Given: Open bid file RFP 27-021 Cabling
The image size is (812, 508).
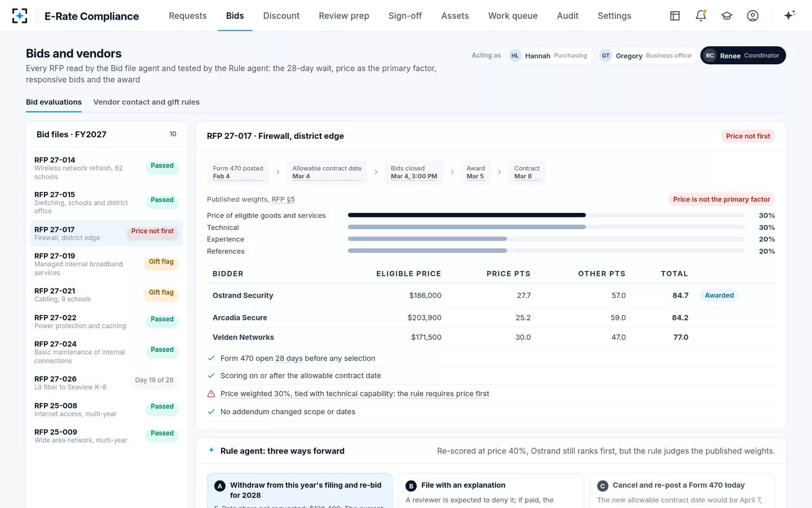Looking at the screenshot, I should pos(107,295).
